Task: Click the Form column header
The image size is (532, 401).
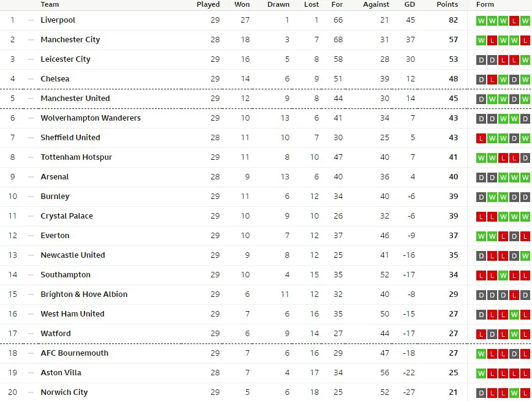Action: point(485,4)
